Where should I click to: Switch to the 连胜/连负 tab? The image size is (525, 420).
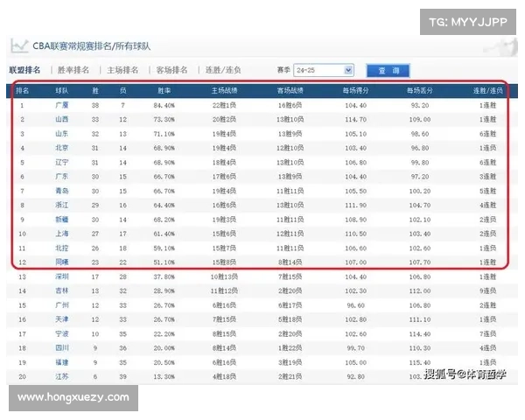(223, 70)
